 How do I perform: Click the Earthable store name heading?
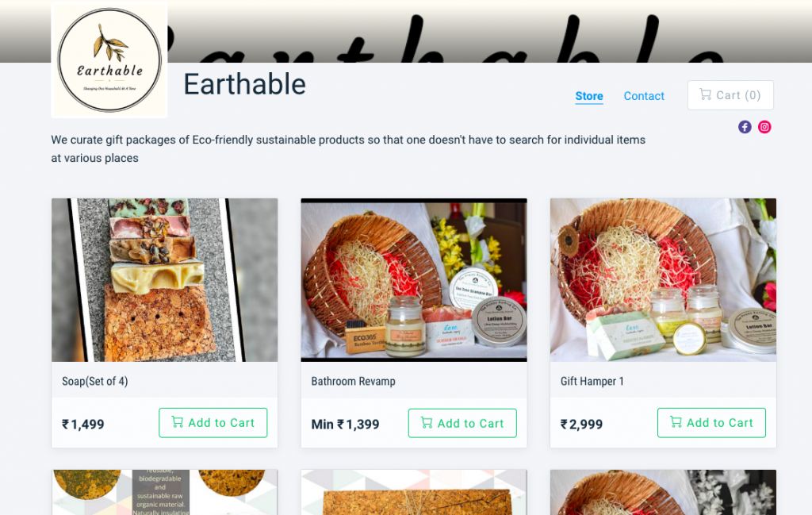(x=244, y=84)
